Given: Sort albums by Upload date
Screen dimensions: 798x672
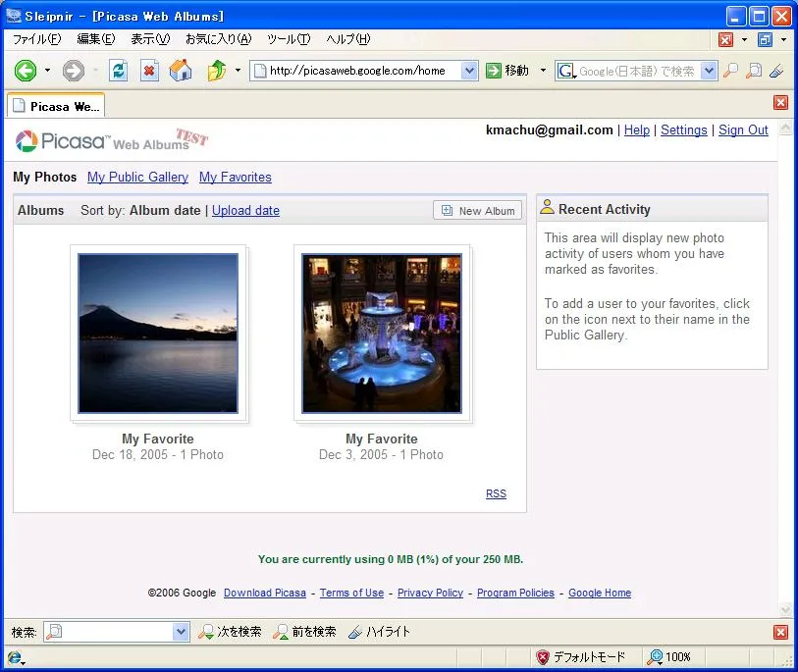Looking at the screenshot, I should (x=245, y=210).
